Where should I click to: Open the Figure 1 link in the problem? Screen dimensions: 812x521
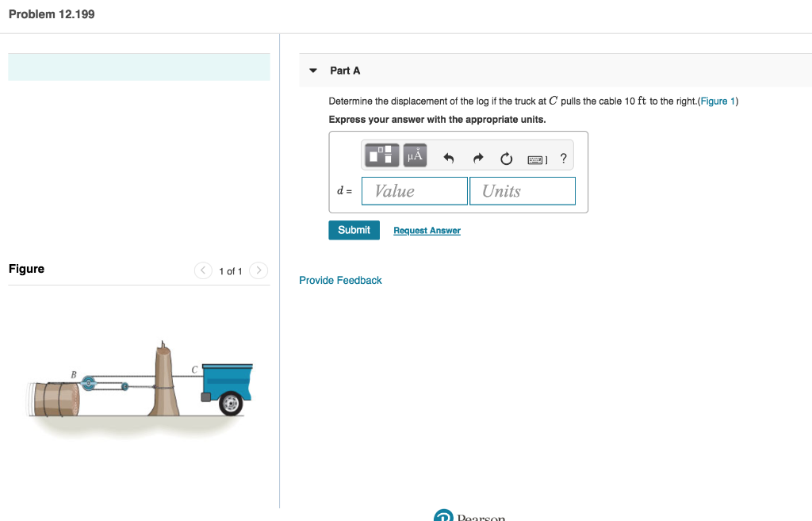(x=717, y=101)
